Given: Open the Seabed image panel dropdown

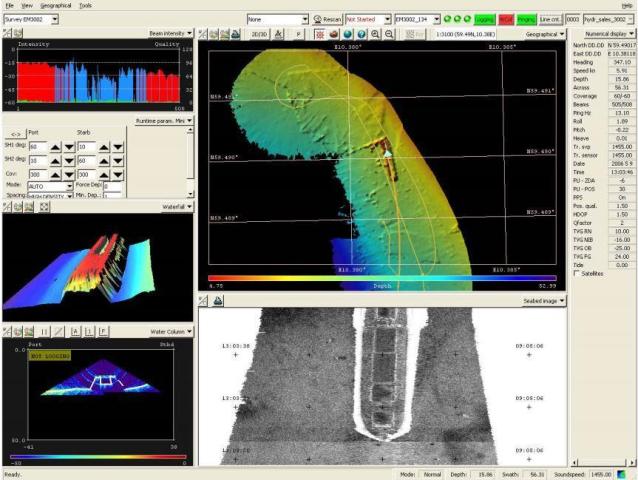Looking at the screenshot, I should 545,300.
